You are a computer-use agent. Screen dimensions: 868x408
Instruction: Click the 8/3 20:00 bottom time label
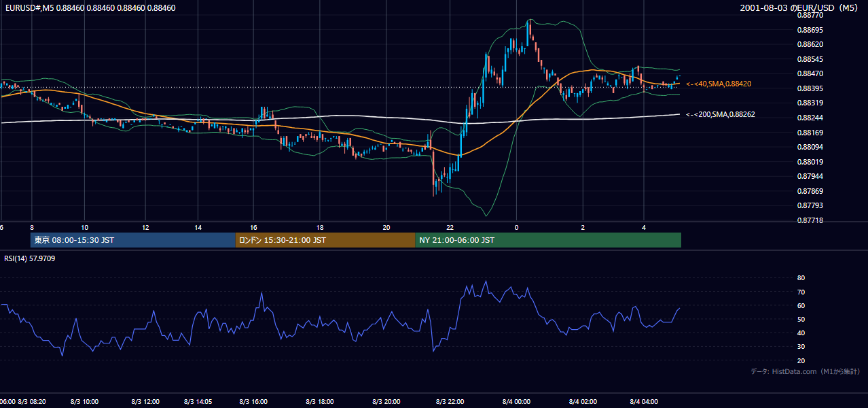coord(386,402)
